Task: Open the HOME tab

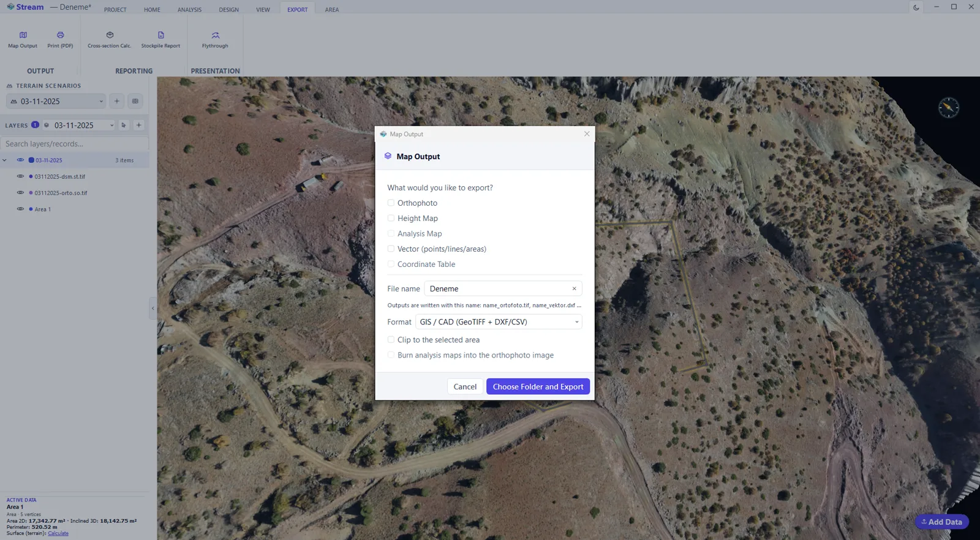Action: pyautogui.click(x=152, y=10)
